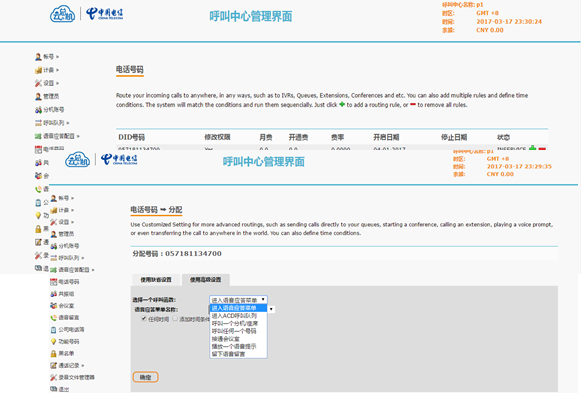The image size is (581, 393).
Task: Click the 公司电话簿 book icon in lower sidebar
Action: [54, 330]
